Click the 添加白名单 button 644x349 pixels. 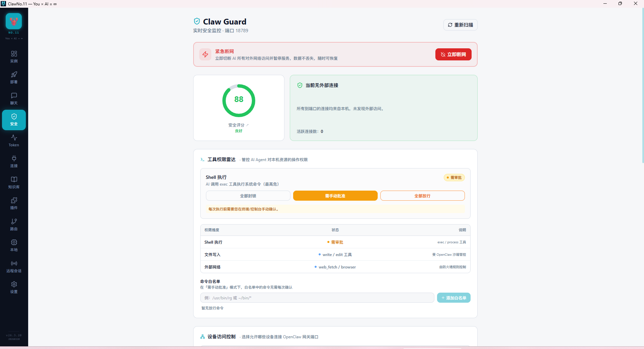click(453, 298)
